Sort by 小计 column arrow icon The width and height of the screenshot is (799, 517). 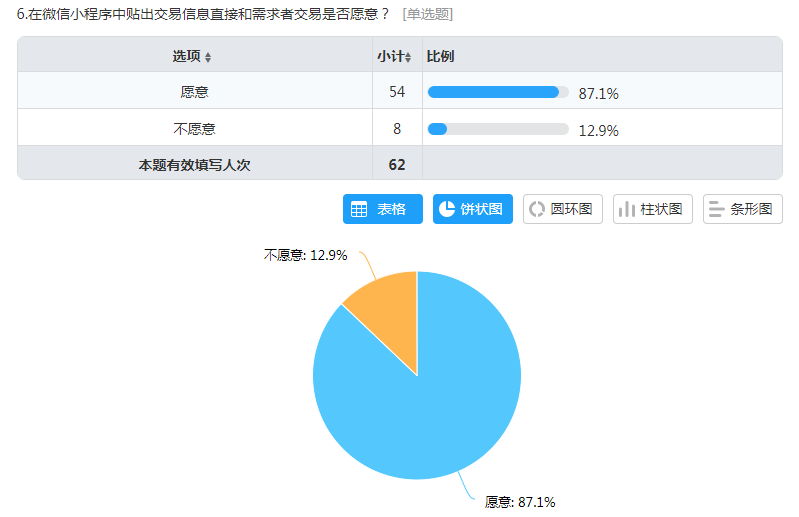(408, 58)
